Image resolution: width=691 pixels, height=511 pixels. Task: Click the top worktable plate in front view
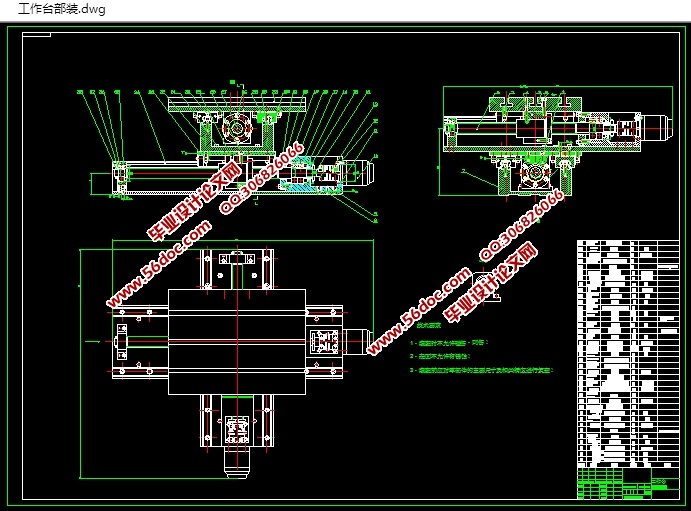(237, 103)
